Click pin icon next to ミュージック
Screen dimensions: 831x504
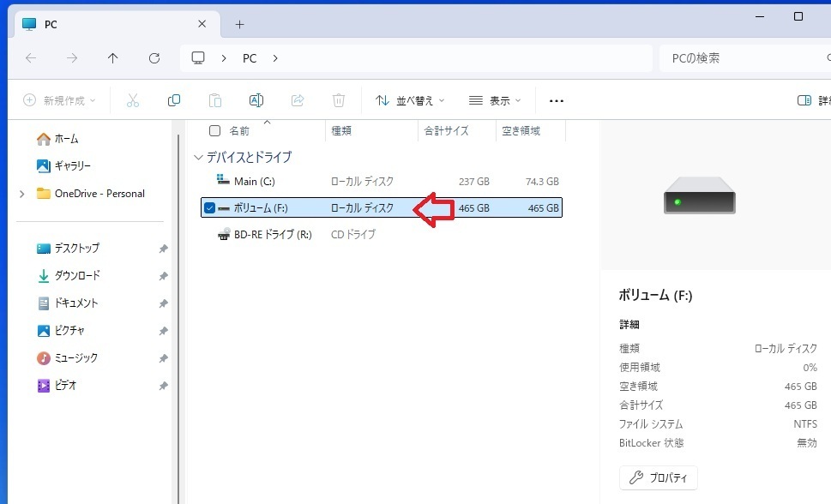(x=163, y=359)
